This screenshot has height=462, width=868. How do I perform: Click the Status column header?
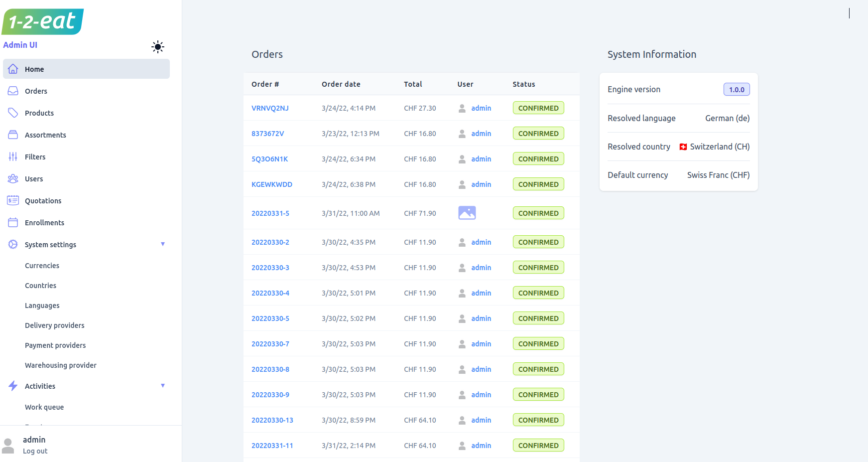(x=523, y=84)
